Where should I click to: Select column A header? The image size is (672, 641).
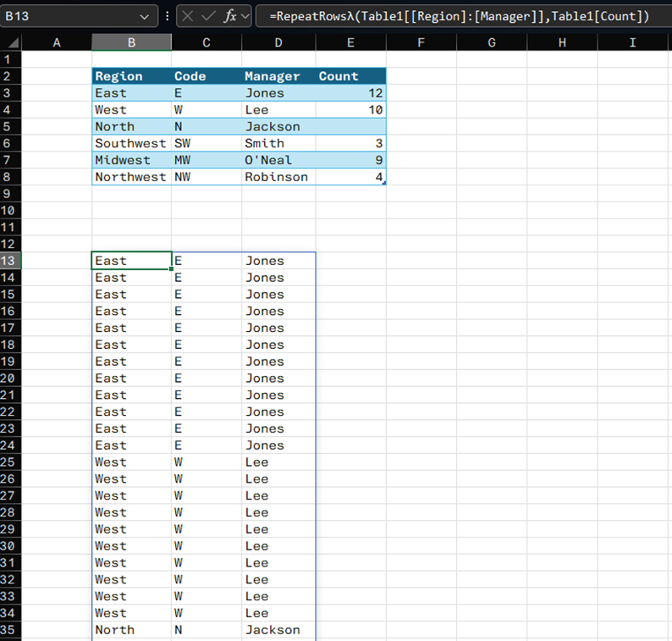57,42
